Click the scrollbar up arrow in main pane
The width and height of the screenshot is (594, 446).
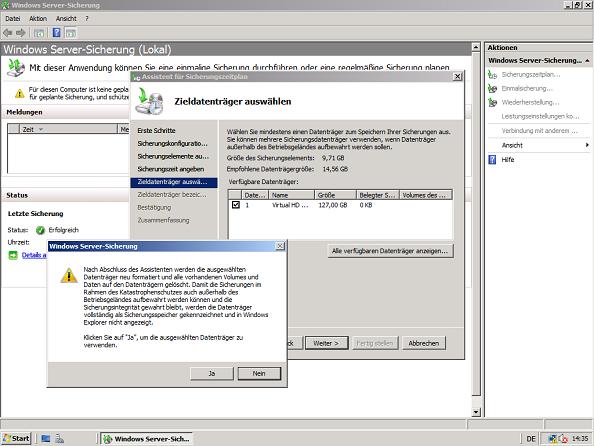(476, 47)
